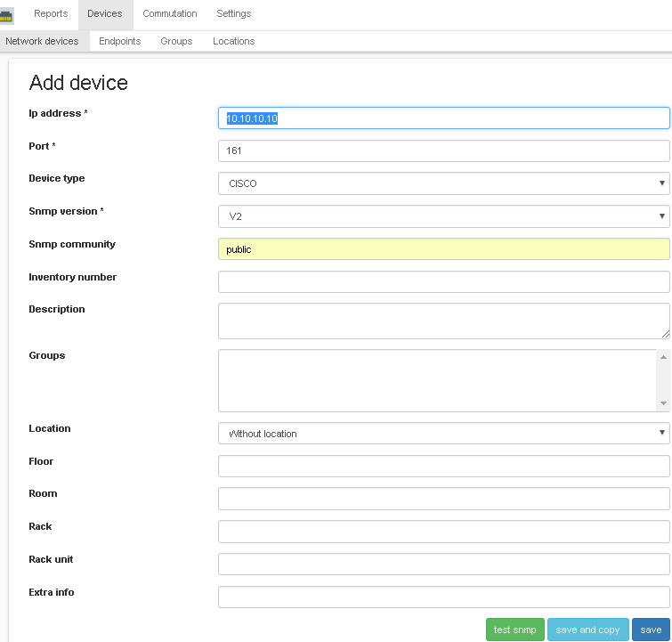This screenshot has width=672, height=642.
Task: Open the Commutation menu
Action: click(169, 14)
